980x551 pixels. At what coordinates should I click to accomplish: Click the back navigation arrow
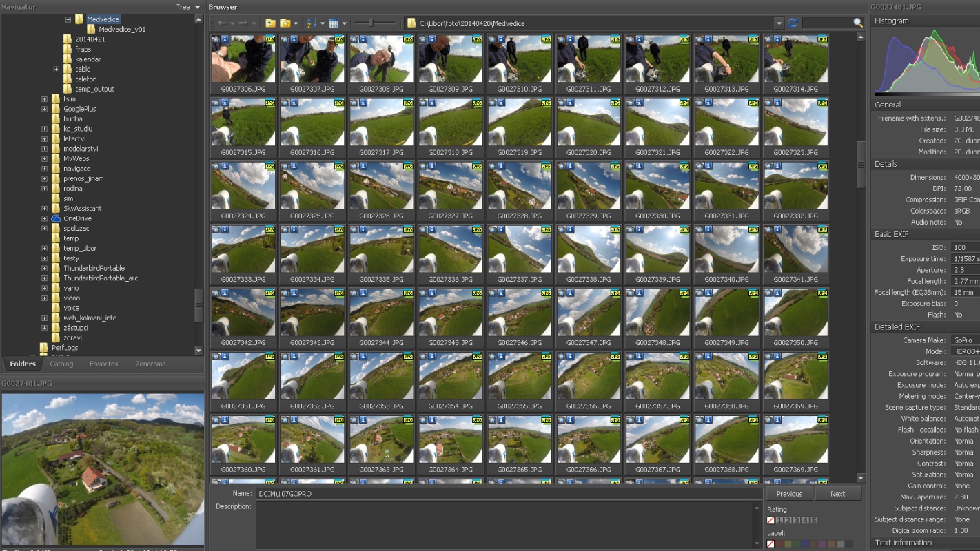[x=221, y=23]
